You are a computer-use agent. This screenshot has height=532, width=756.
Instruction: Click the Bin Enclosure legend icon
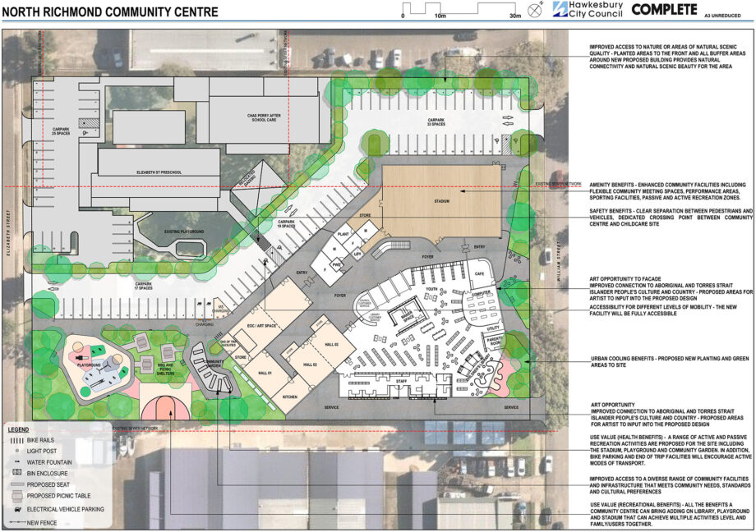[x=16, y=471]
